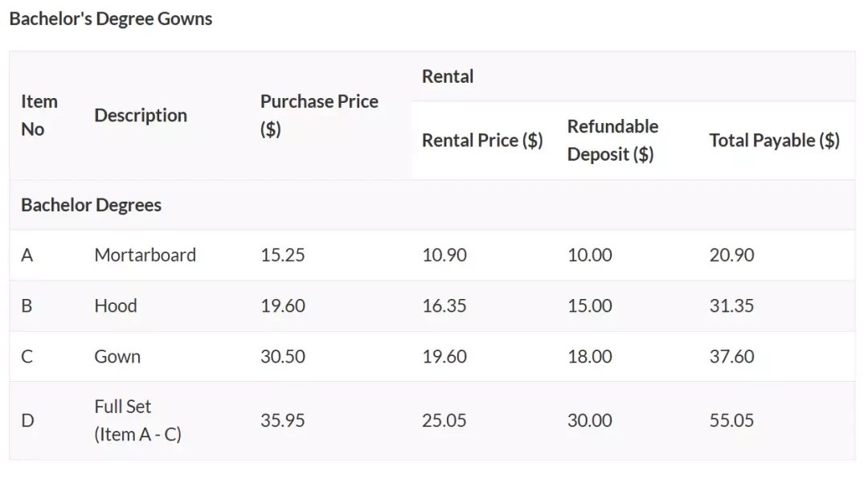Screen dimensions: 868x479
Task: Click the Refundable Deposit ($) subheader
Action: pyautogui.click(x=612, y=140)
